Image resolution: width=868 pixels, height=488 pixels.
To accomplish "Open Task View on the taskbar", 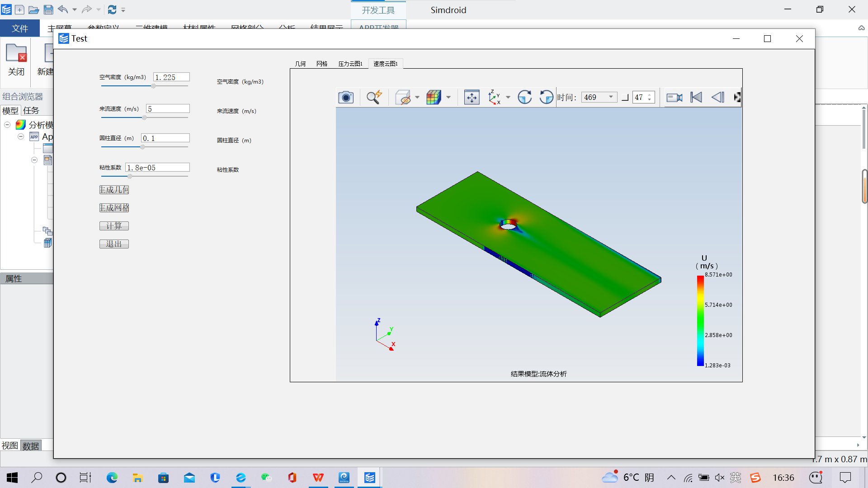I will (85, 478).
